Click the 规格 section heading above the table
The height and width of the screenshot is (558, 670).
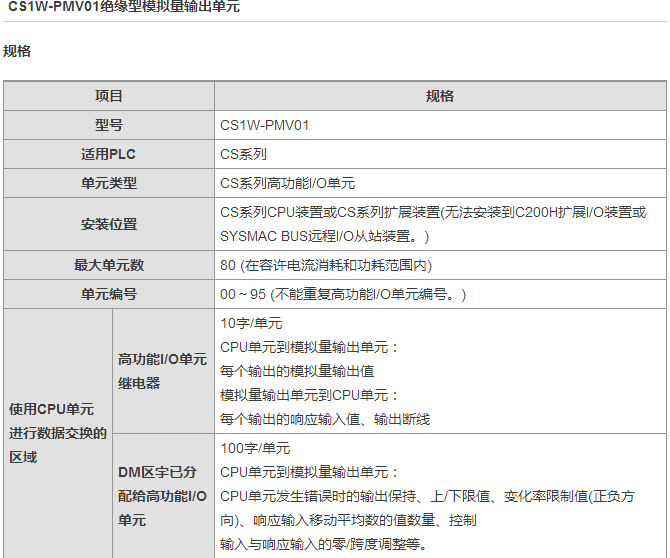(x=17, y=50)
